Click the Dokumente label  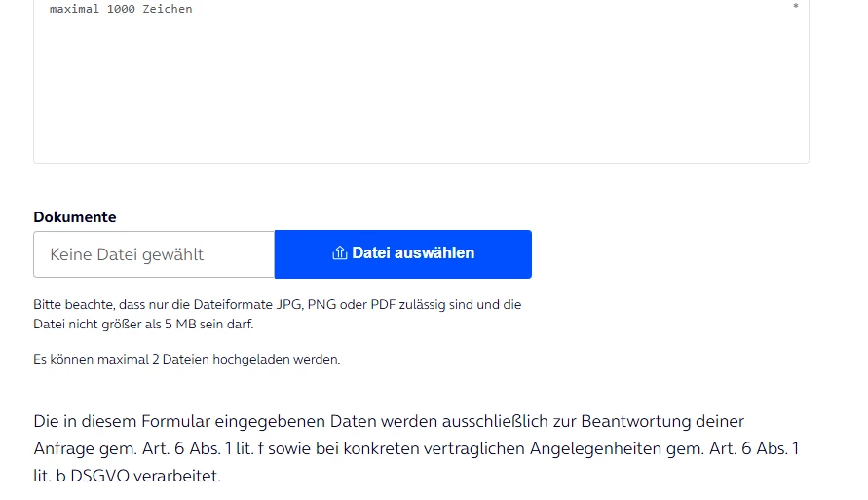tap(75, 217)
